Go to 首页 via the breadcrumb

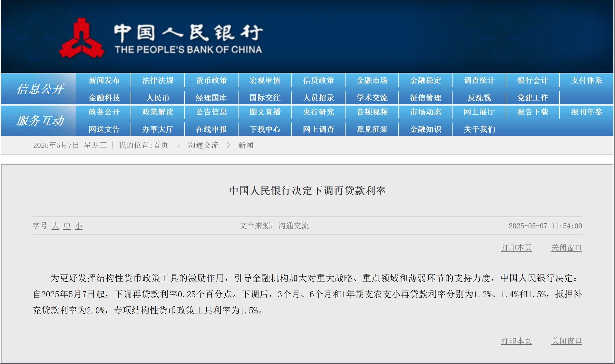click(x=161, y=145)
